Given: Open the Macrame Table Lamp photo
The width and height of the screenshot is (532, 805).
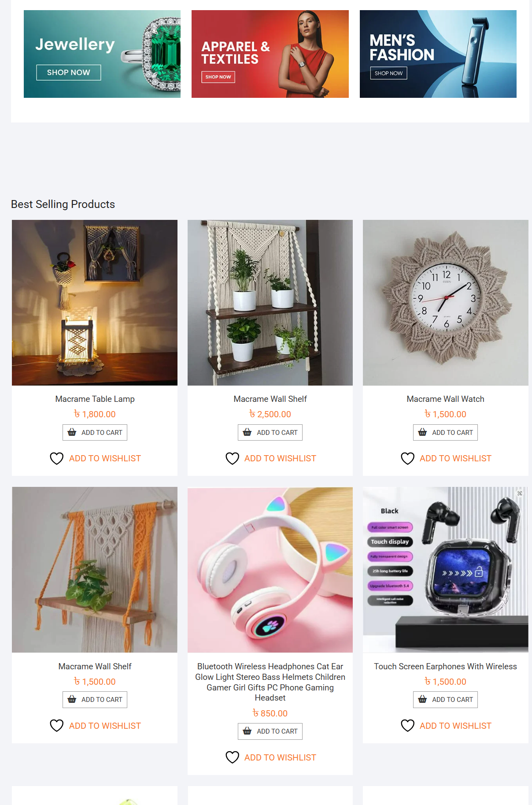Looking at the screenshot, I should click(95, 303).
